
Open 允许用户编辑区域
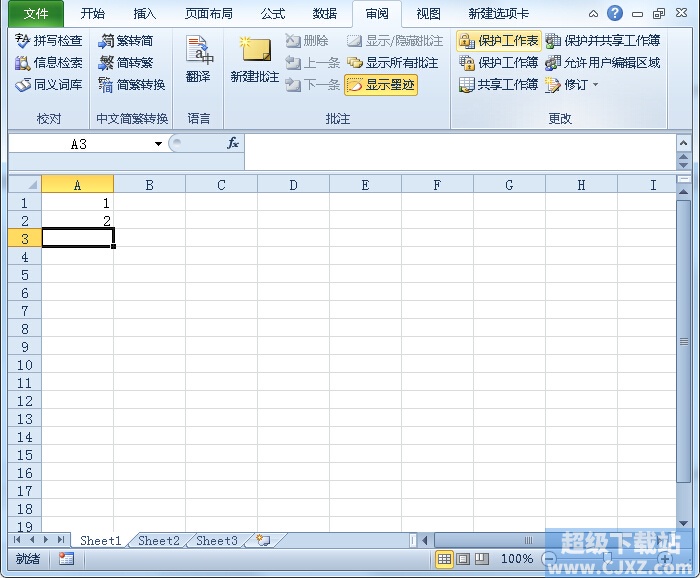pos(603,62)
